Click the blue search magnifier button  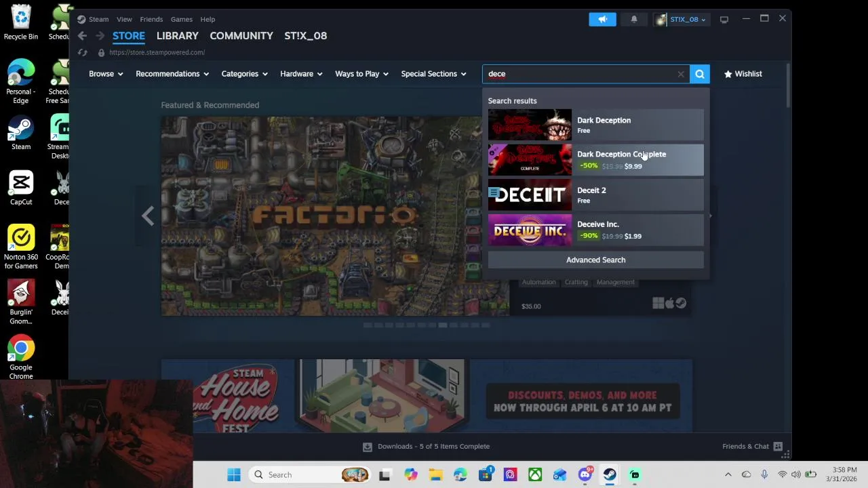tap(700, 74)
